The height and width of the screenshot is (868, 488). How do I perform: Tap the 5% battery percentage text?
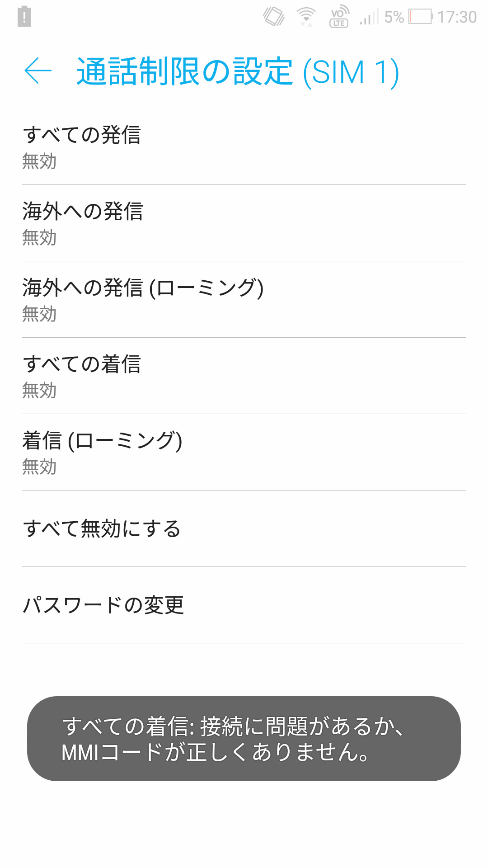coord(394,17)
